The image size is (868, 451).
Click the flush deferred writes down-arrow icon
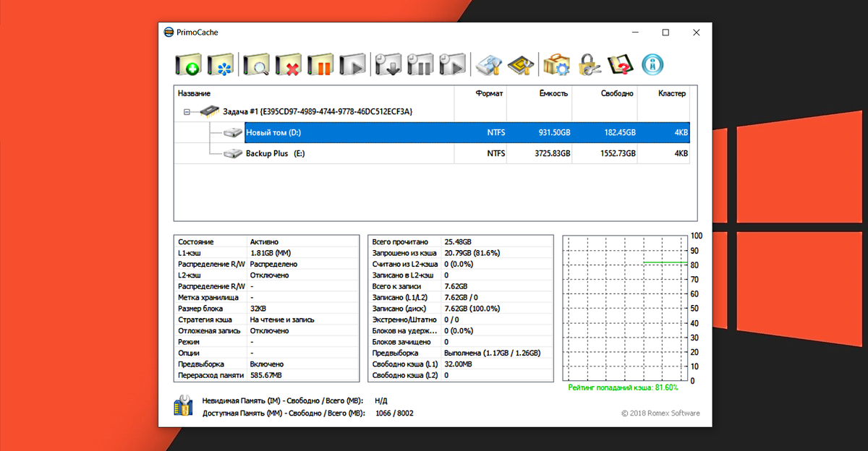point(388,64)
